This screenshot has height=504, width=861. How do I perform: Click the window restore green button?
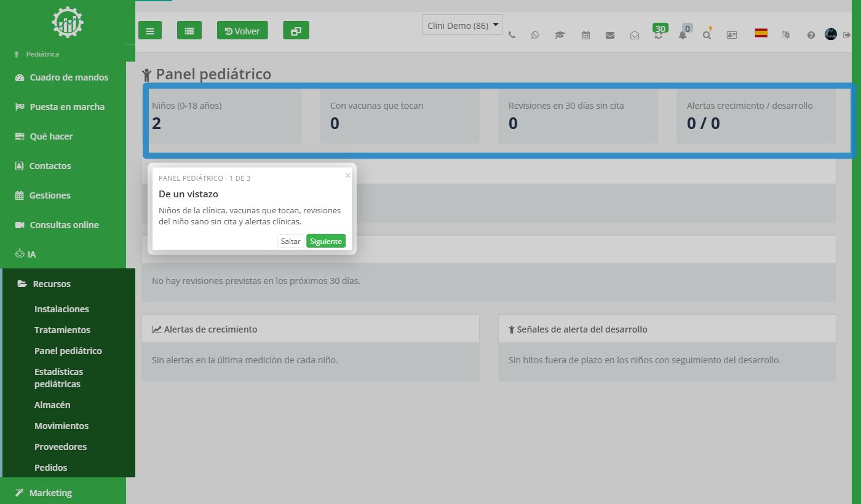(296, 30)
